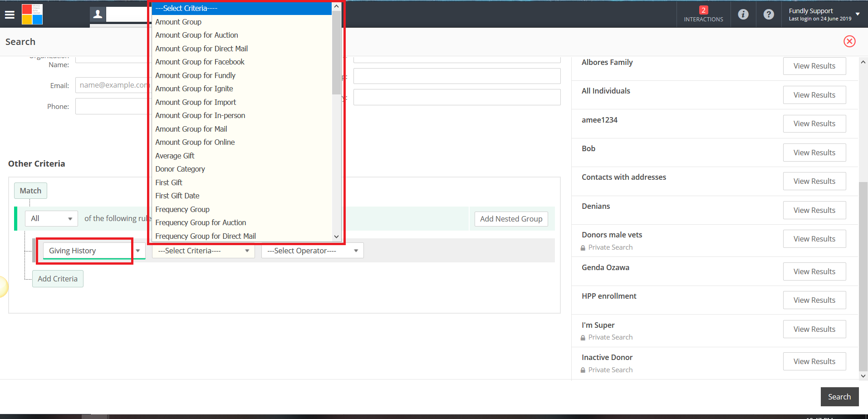Click highlighted '---Select Criteria----' list option

pyautogui.click(x=242, y=8)
